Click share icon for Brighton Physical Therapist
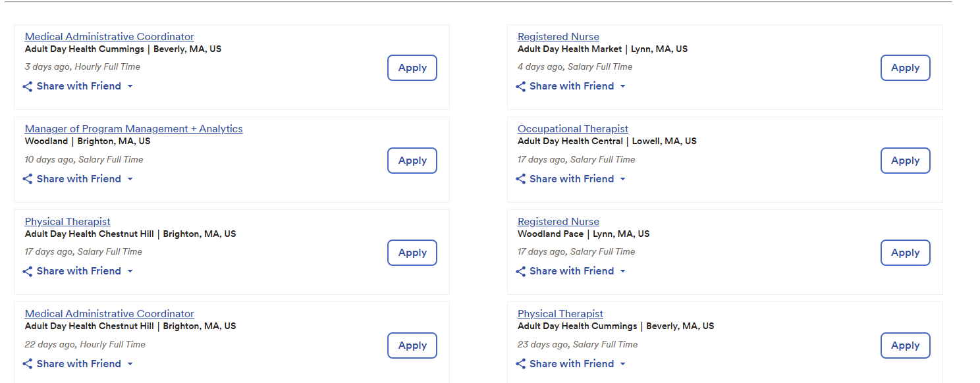The height and width of the screenshot is (383, 980). point(28,271)
